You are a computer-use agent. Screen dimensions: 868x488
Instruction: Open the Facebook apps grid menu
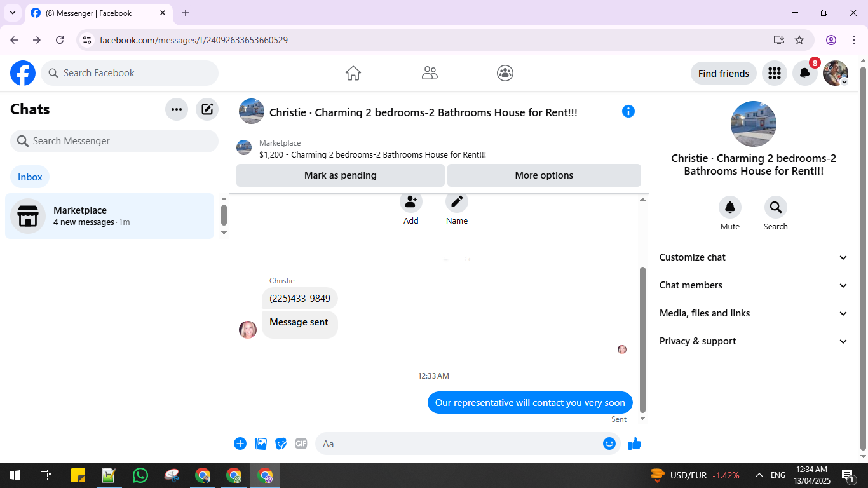(x=774, y=73)
